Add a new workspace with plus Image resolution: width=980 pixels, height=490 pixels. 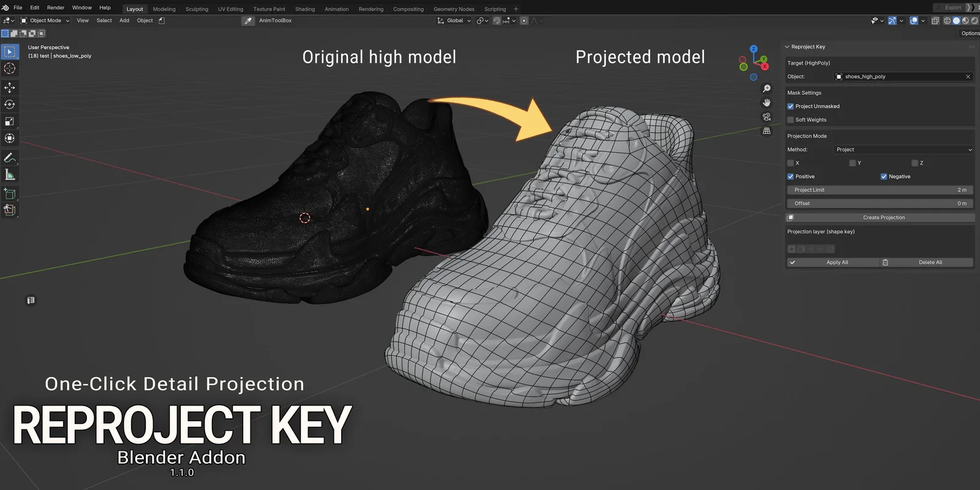[516, 9]
